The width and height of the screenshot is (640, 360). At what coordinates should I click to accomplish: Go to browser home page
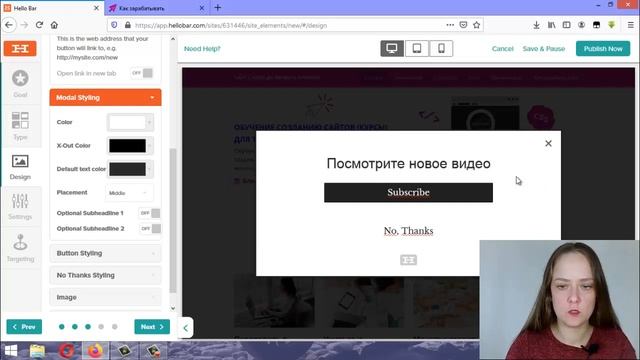tap(54, 25)
